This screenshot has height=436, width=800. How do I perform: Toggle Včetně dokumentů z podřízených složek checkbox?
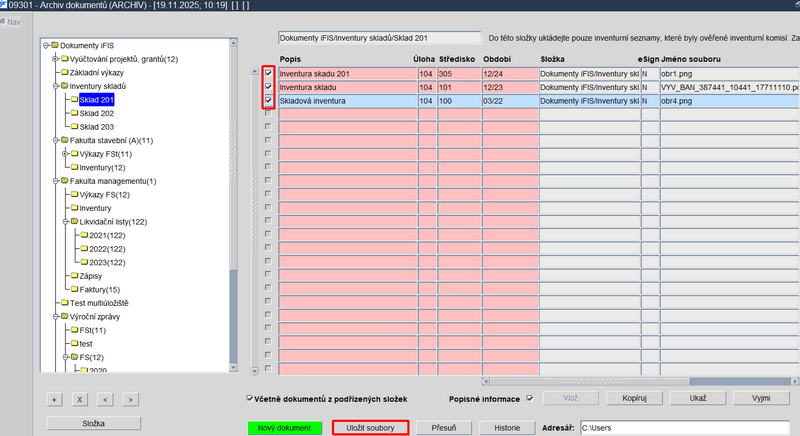click(249, 398)
